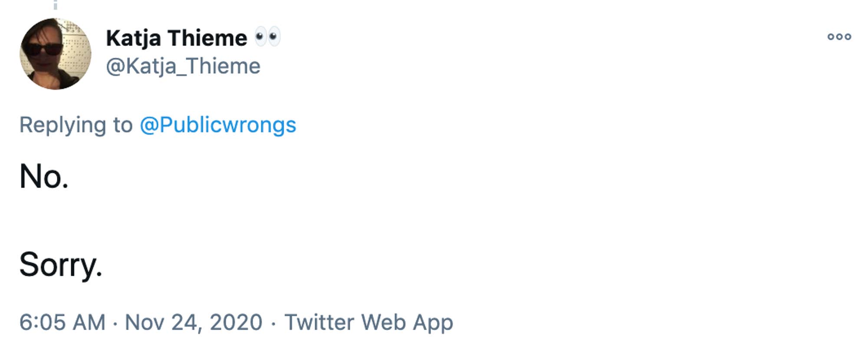Select the "No." tweet text

(x=44, y=176)
